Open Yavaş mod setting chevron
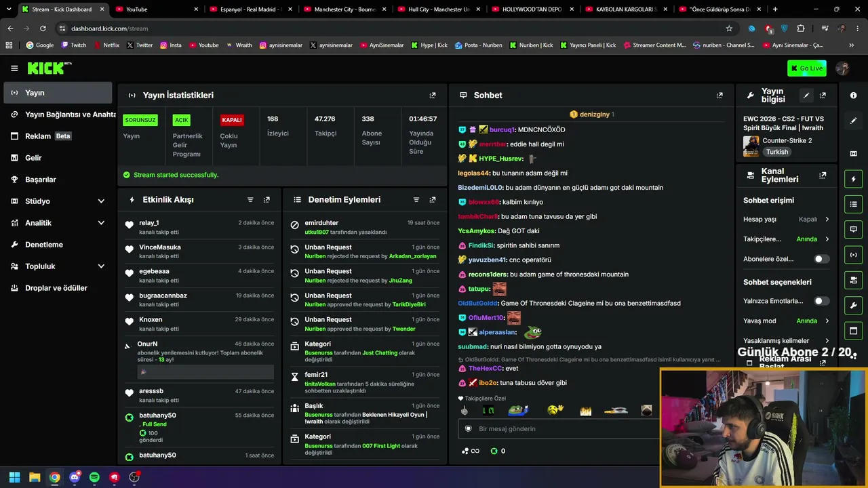Viewport: 868px width, 488px height. 827,321
